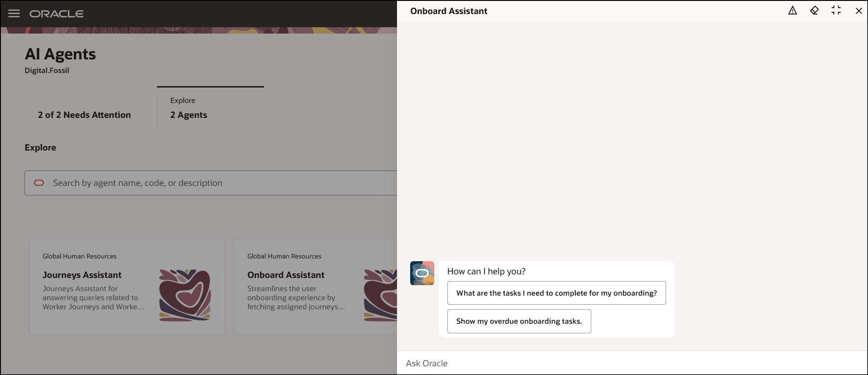Click the warning triangle icon in assistant header
Image resolution: width=868 pixels, height=375 pixels.
click(x=793, y=11)
